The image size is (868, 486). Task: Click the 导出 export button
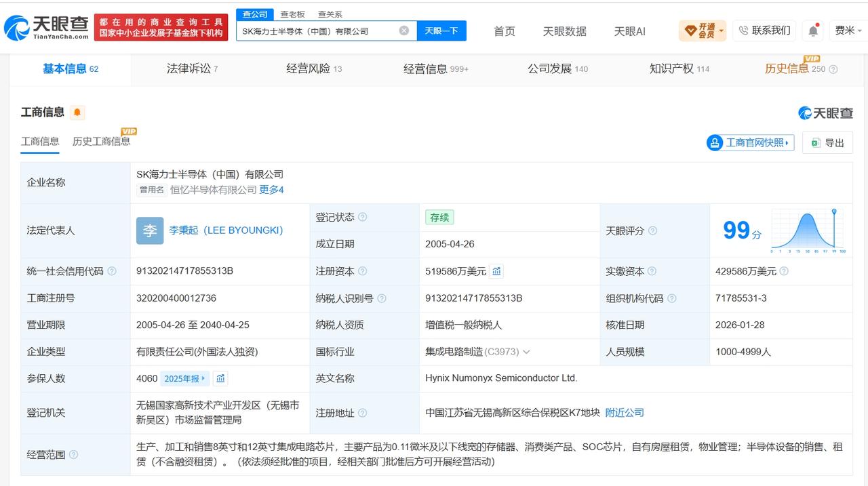(827, 143)
